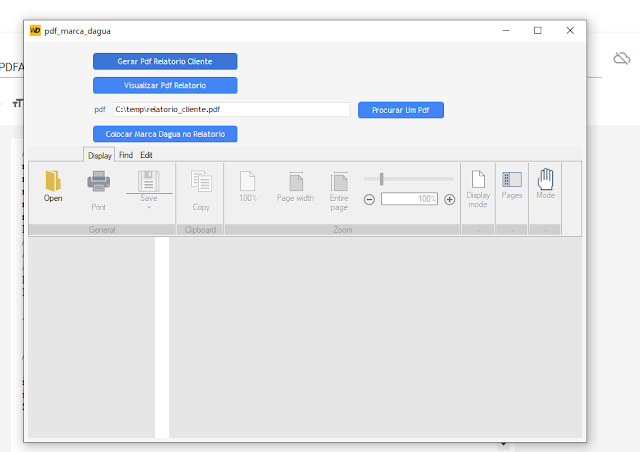The image size is (640, 452).
Task: Click the Save floppy disk icon
Action: [149, 181]
